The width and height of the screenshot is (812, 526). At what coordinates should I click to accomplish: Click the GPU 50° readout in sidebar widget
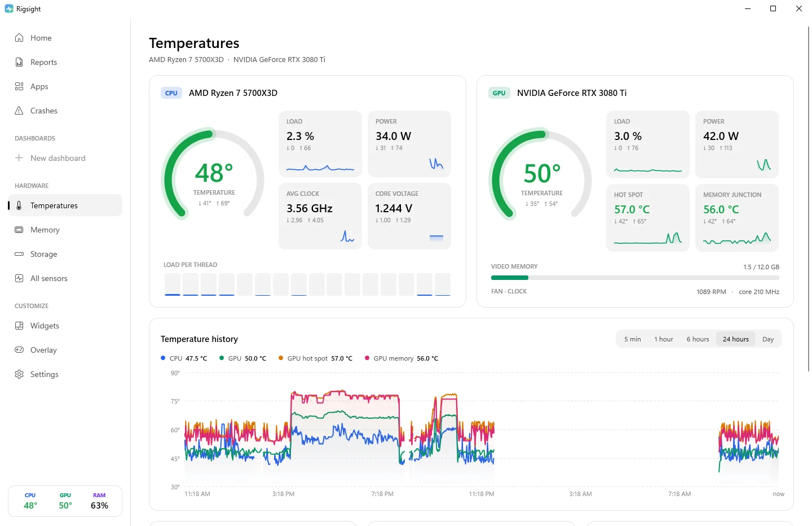[65, 501]
